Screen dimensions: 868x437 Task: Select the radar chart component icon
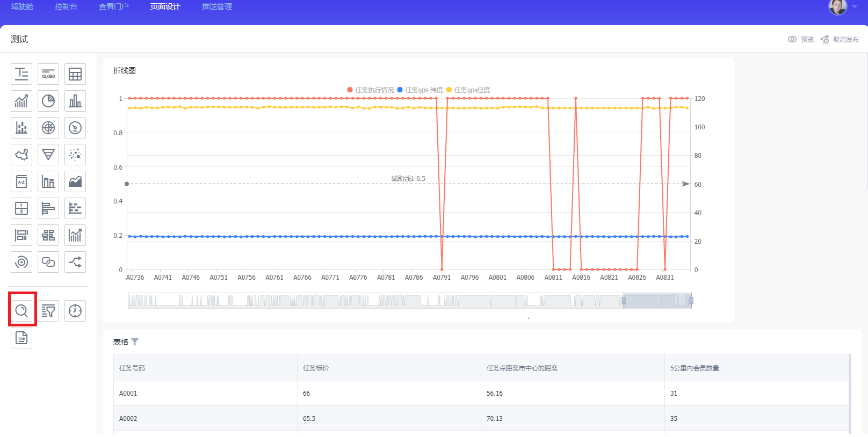pos(48,128)
